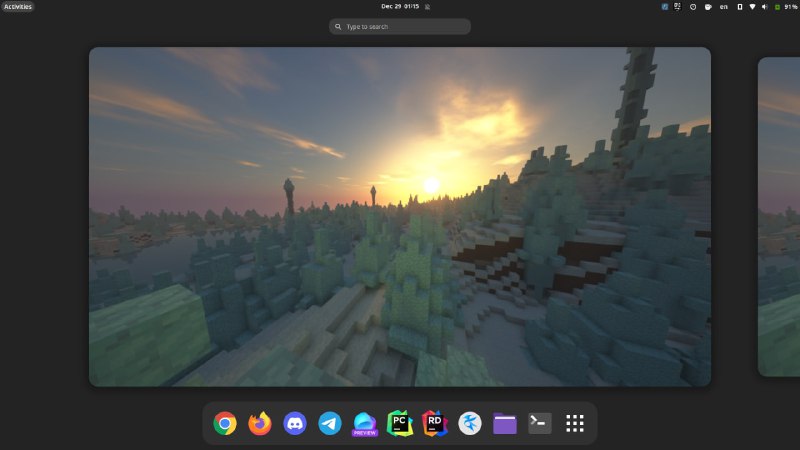800x450 pixels.
Task: Switch to the adjacent workspace on the right
Action: coord(779,217)
